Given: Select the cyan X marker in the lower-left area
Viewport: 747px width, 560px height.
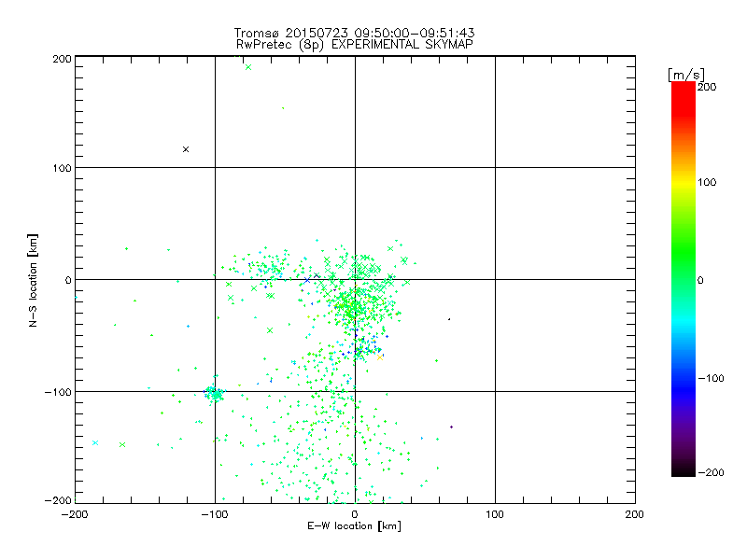Looking at the screenshot, I should (x=95, y=442).
